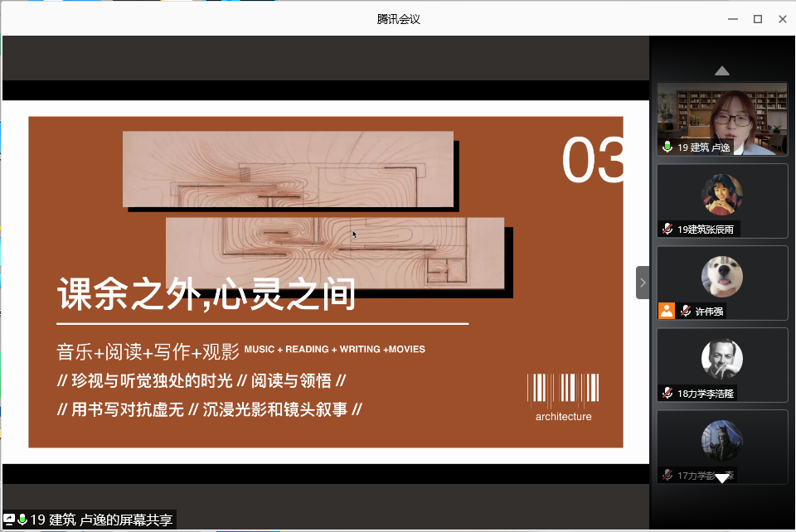Select 李浩隆's black-and-white avatar tile
Screen dimensions: 796x532
tap(721, 359)
